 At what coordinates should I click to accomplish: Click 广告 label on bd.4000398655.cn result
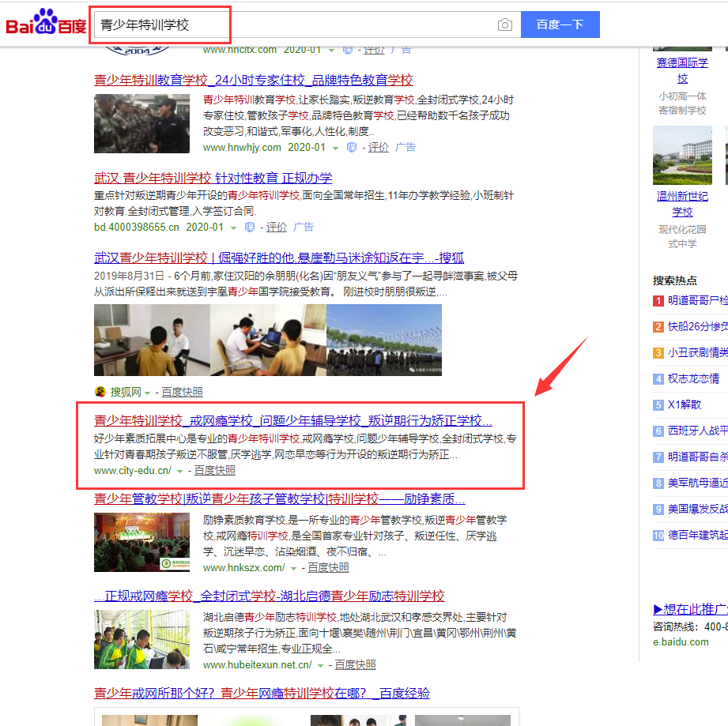coord(304,228)
